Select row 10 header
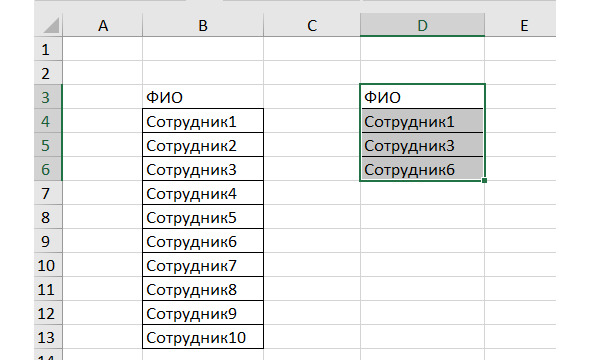591x360 pixels. (48, 265)
